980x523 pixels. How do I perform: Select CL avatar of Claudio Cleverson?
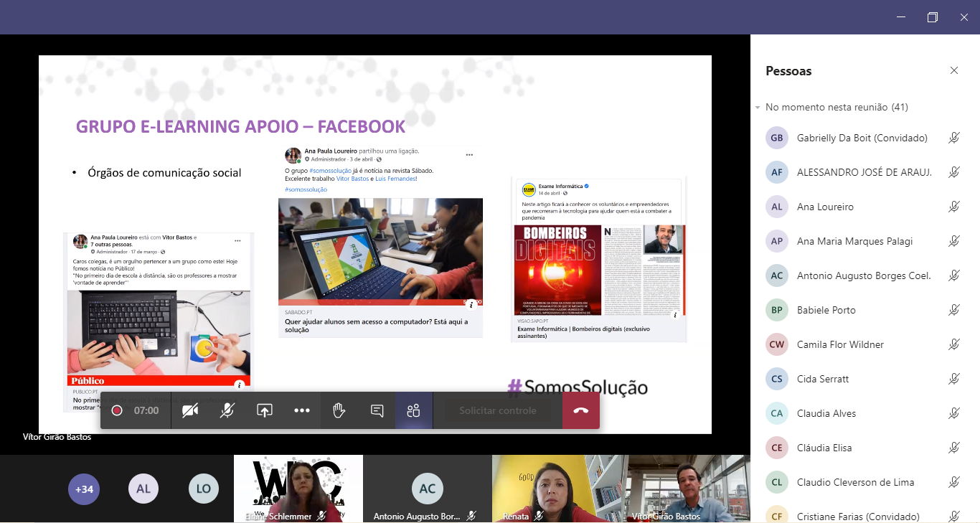[x=777, y=482]
